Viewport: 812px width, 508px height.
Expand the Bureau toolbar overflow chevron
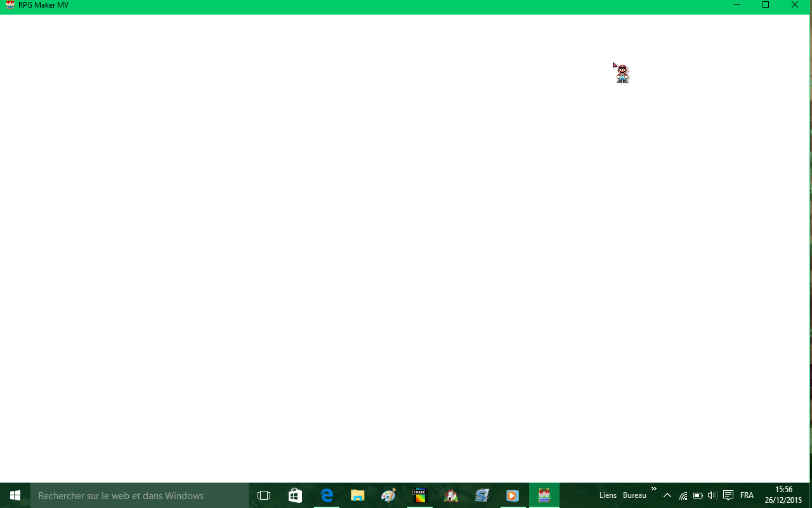pyautogui.click(x=653, y=489)
